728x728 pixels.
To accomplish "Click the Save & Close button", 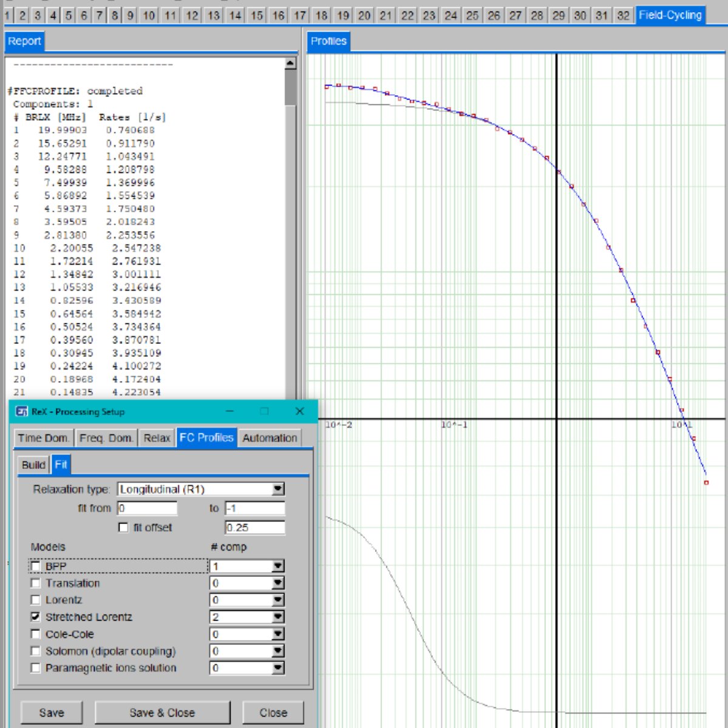I will coord(163,713).
